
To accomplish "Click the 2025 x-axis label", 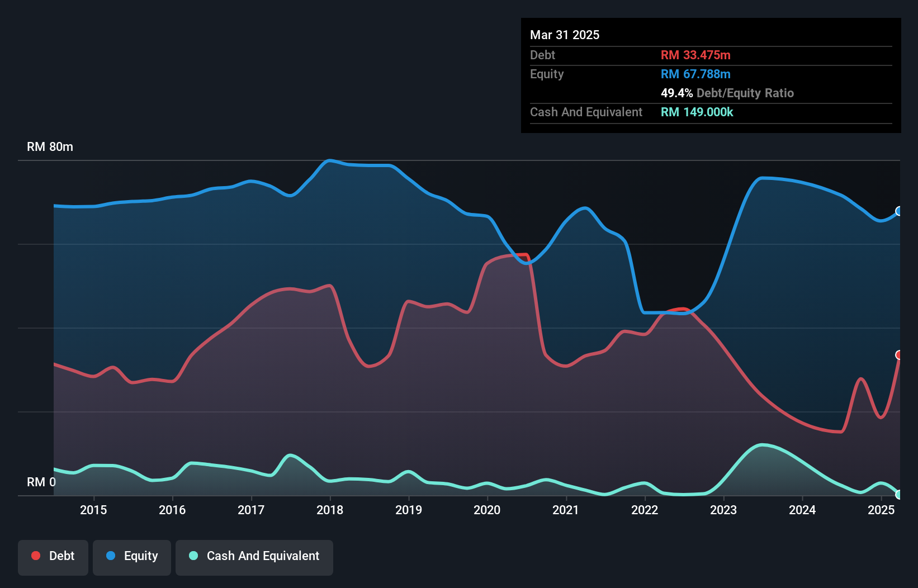I will coord(881,510).
